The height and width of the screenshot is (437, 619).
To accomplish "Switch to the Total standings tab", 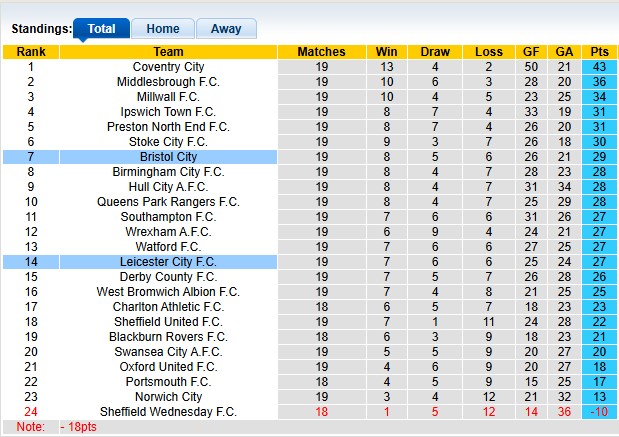I will [101, 29].
